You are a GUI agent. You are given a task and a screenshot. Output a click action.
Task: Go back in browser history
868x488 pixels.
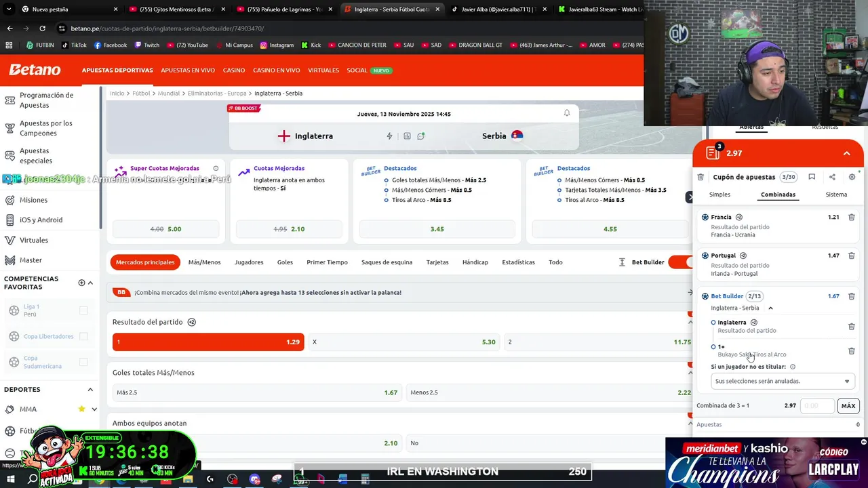(9, 28)
